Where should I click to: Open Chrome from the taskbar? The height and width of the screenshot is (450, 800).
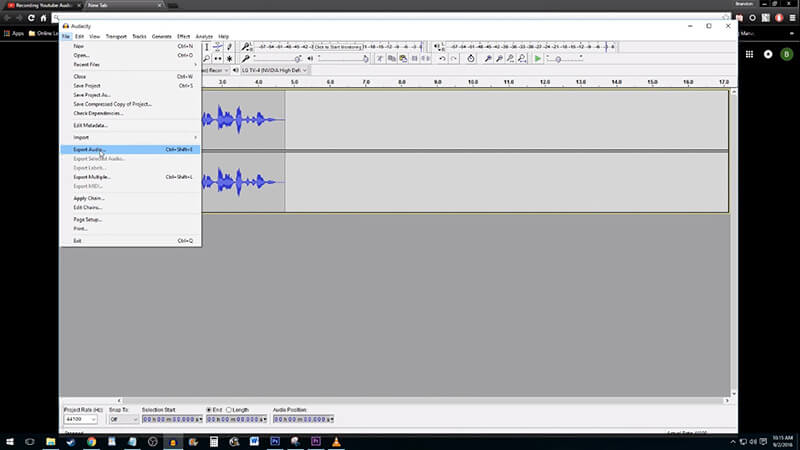(x=91, y=442)
